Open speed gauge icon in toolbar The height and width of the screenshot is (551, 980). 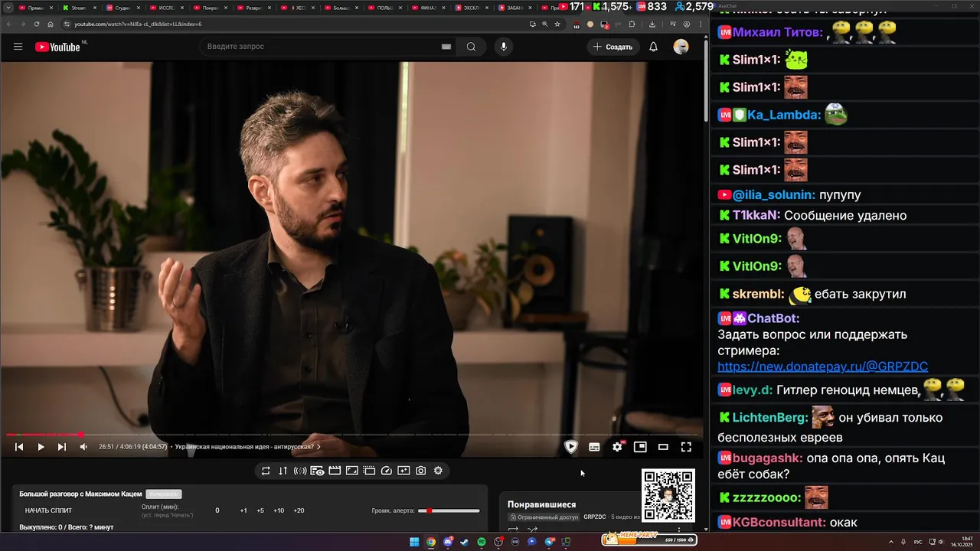(387, 471)
